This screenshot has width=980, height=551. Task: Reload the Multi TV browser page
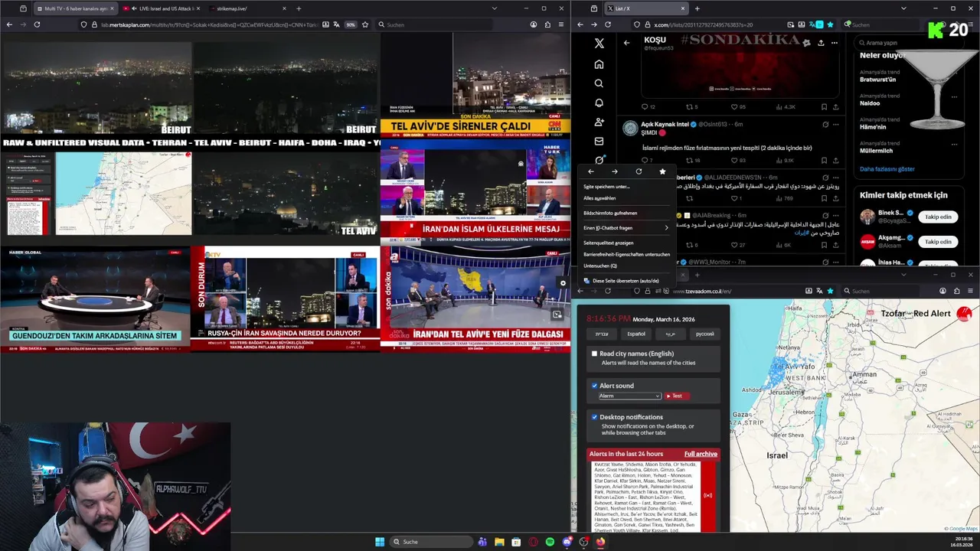click(x=37, y=24)
